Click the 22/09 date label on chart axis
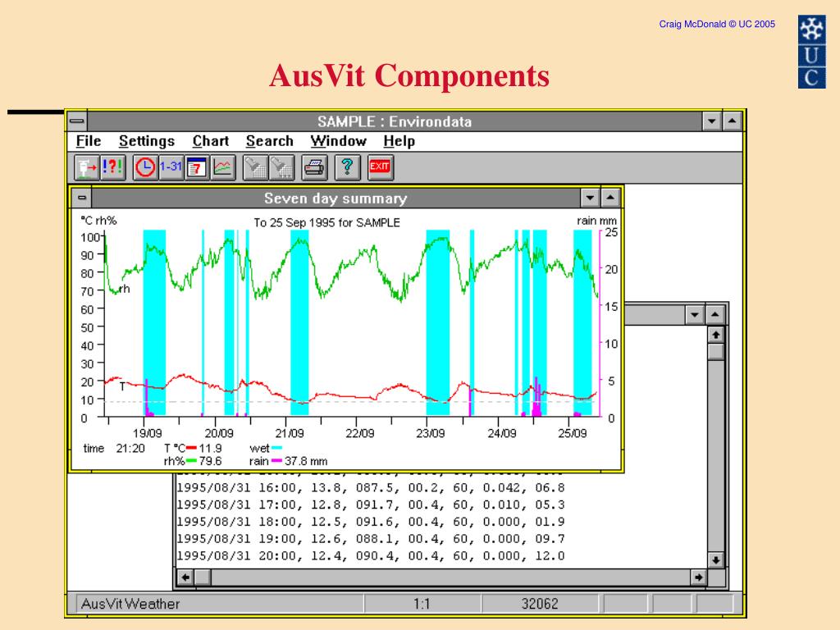The image size is (840, 630). point(360,433)
